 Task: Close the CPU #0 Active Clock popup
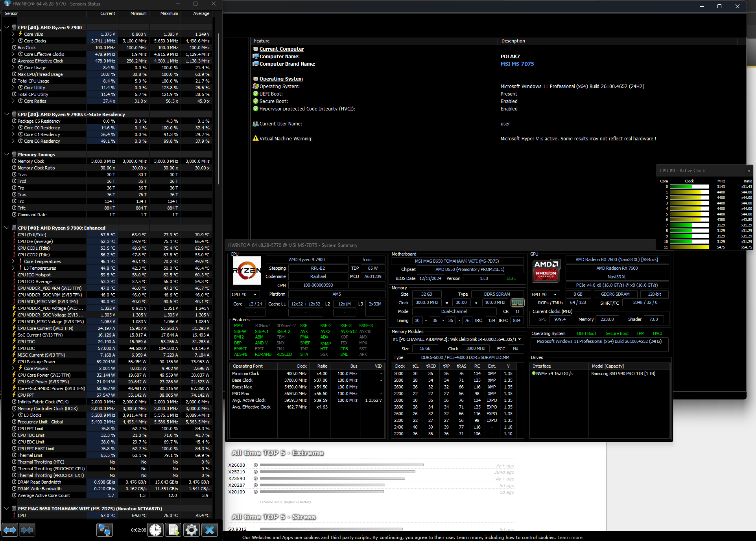click(x=749, y=171)
